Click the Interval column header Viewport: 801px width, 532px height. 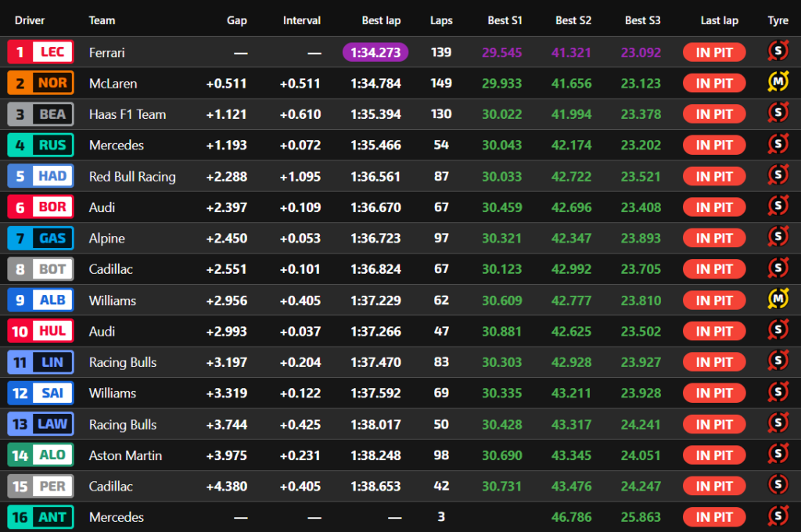pos(302,21)
